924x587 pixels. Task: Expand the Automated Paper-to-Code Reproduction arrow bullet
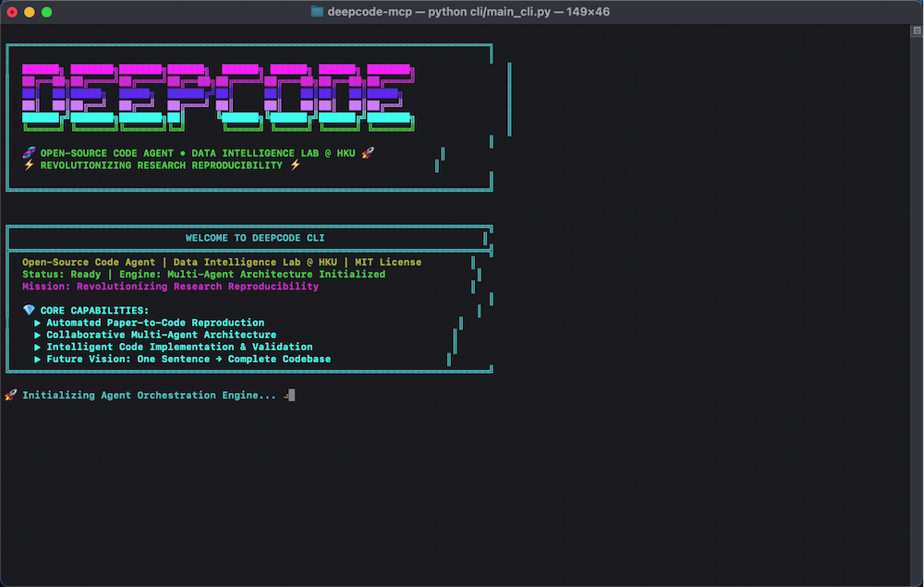pyautogui.click(x=38, y=323)
